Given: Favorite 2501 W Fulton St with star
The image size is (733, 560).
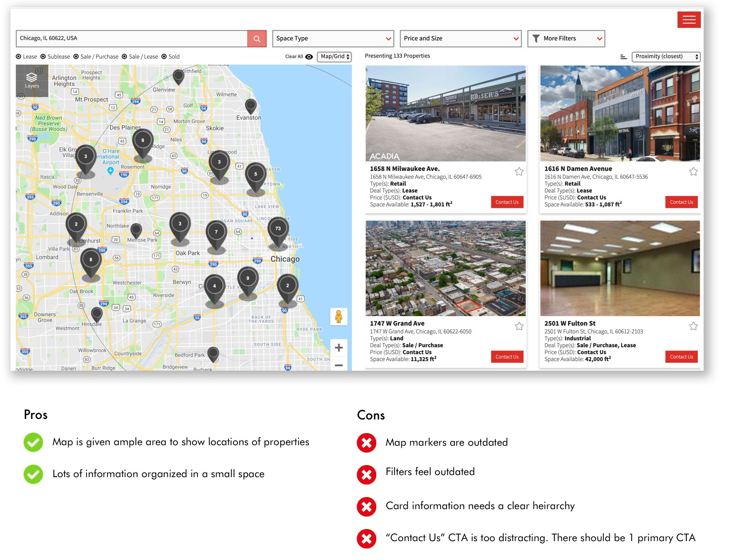Looking at the screenshot, I should [693, 326].
